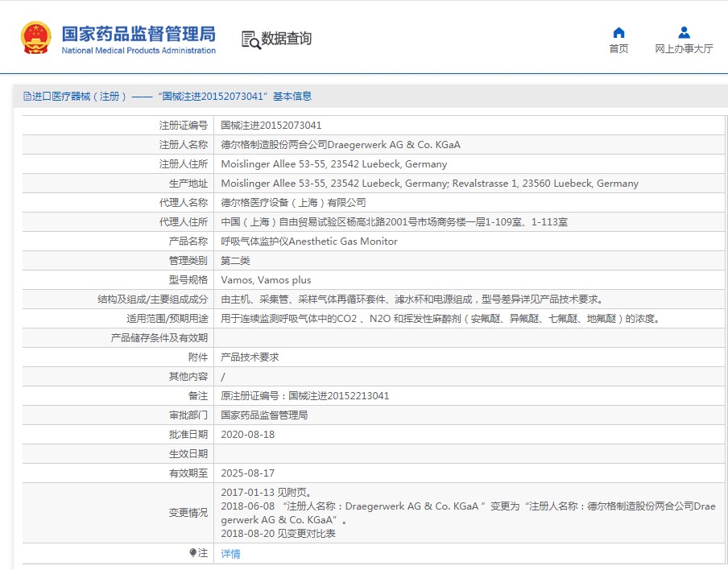Select registrant address Moislinger Allee 53-55
The image size is (728, 570).
click(x=334, y=164)
